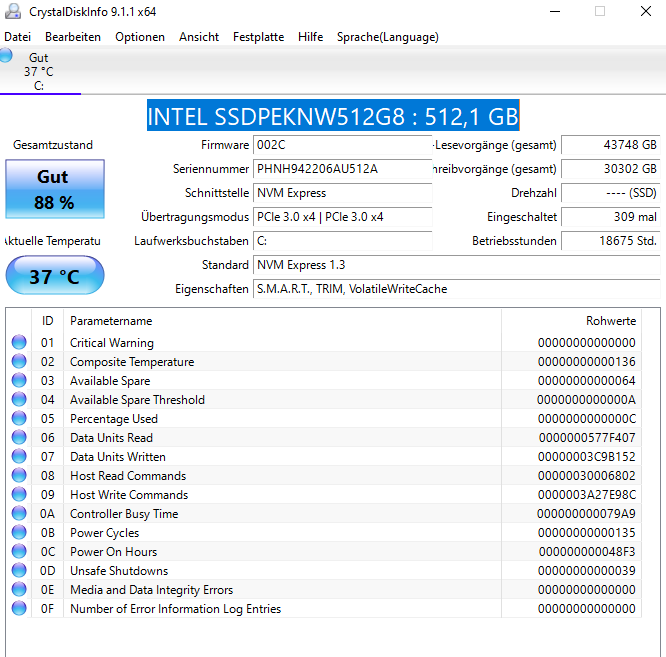The image size is (666, 657).
Task: Click the ID column header
Action: tap(47, 321)
